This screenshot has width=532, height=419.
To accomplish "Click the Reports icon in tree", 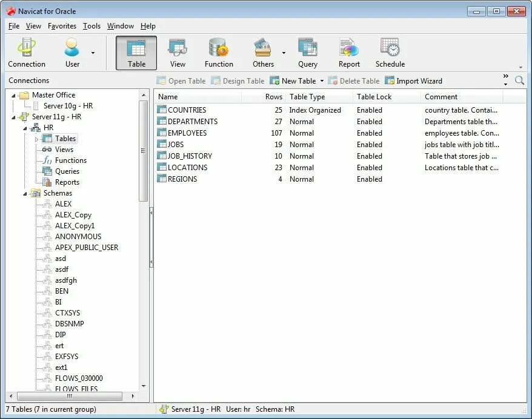I will (x=47, y=182).
